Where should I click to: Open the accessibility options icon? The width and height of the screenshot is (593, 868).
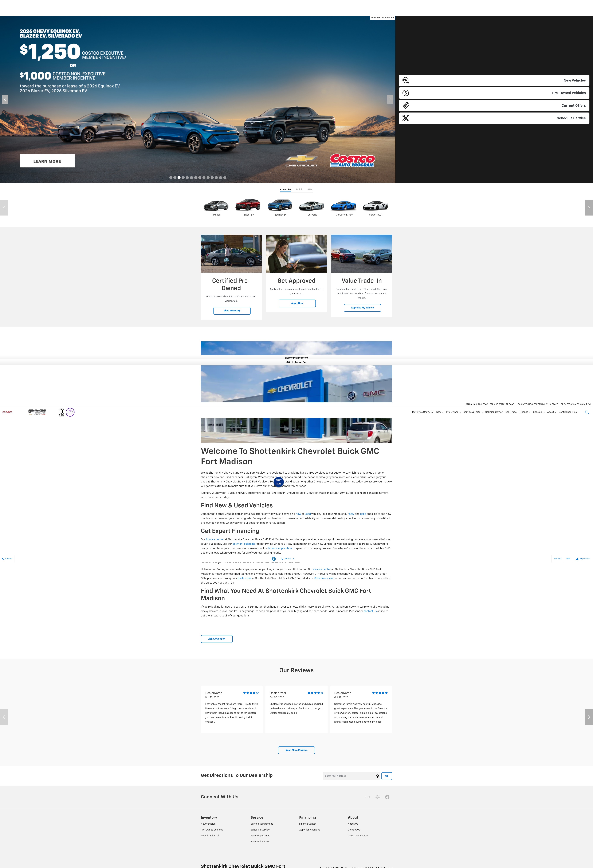click(274, 559)
